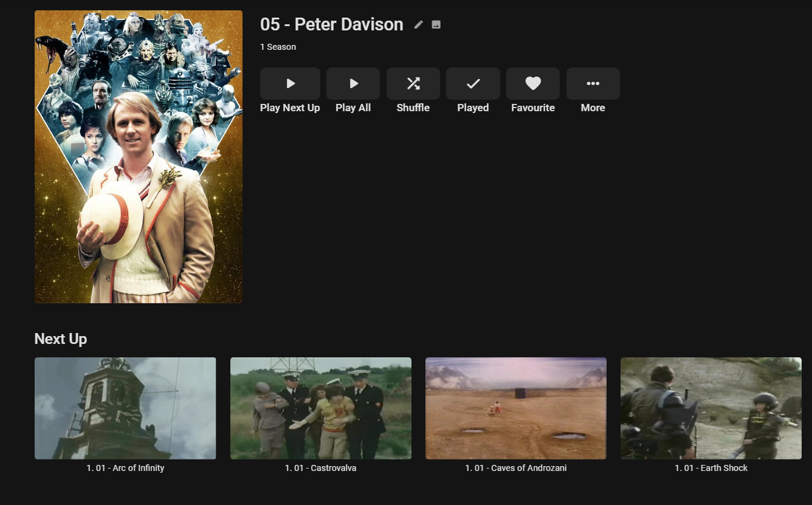
Task: Open Arc of Infinity episode thumbnail
Action: click(125, 408)
